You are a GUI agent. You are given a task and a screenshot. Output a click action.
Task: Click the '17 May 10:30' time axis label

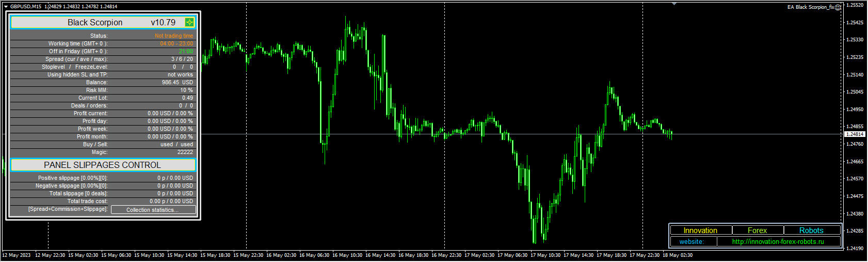point(545,255)
